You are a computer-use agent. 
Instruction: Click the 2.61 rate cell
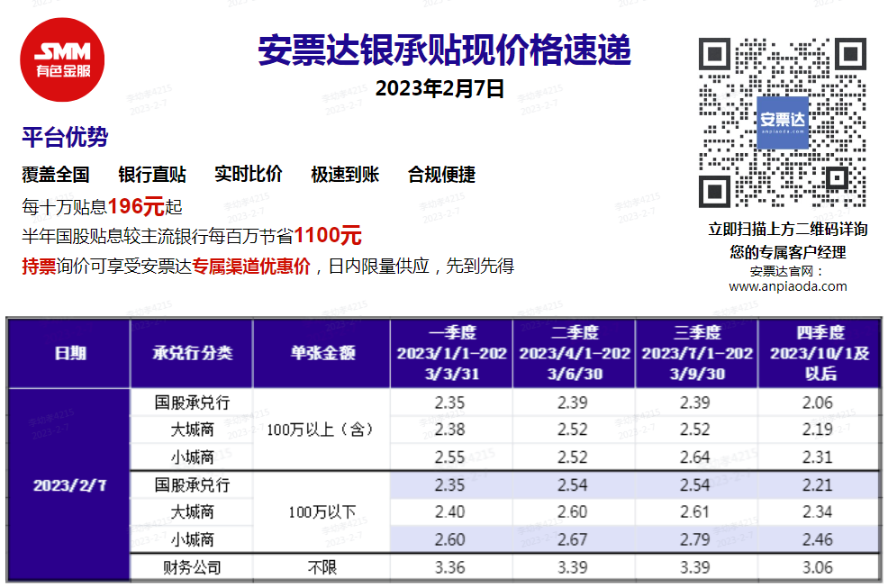click(x=695, y=512)
